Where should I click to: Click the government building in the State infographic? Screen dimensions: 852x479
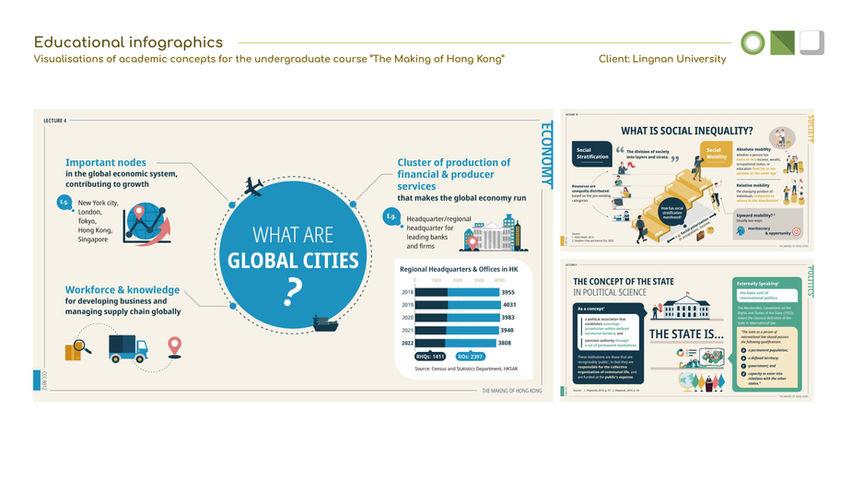(686, 308)
